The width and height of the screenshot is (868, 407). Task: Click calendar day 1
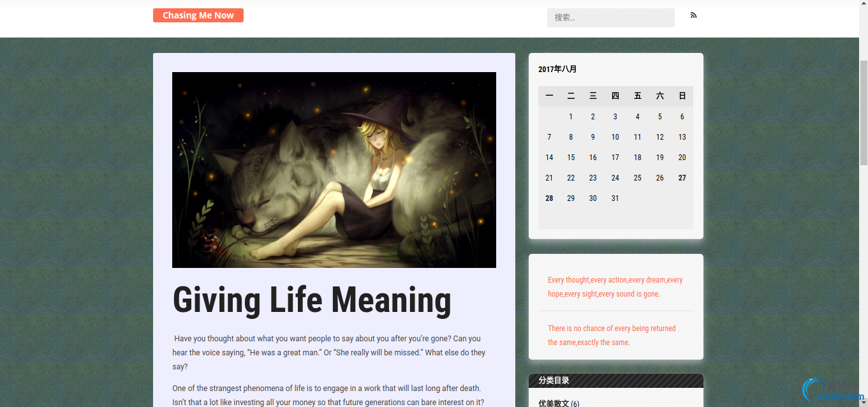pos(571,117)
